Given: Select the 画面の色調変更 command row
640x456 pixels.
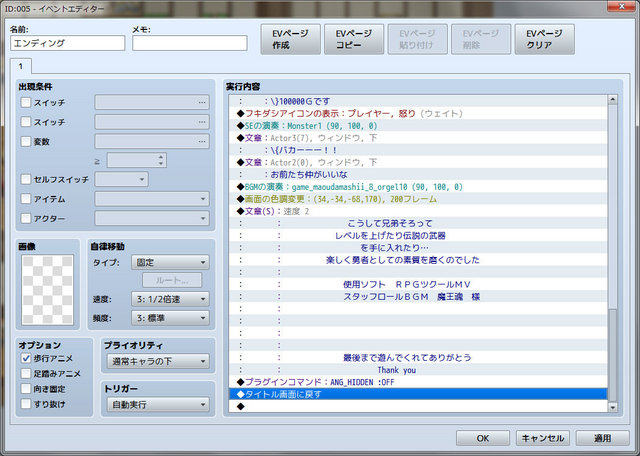Looking at the screenshot, I should pos(418,199).
